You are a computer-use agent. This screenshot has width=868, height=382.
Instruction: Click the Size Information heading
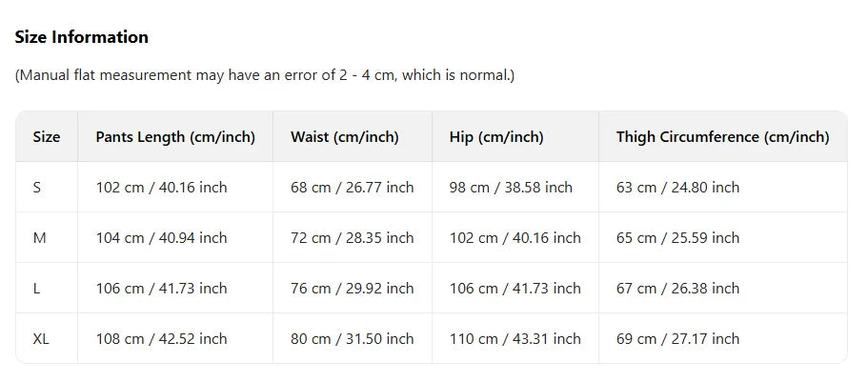(x=82, y=37)
